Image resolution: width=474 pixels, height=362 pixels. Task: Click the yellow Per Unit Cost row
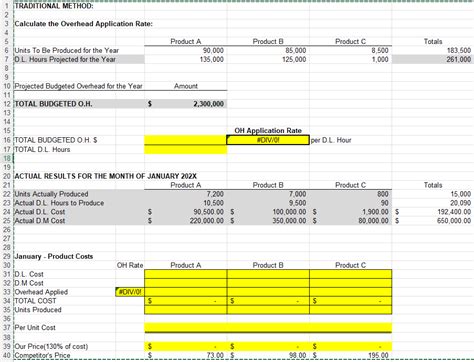(x=268, y=328)
